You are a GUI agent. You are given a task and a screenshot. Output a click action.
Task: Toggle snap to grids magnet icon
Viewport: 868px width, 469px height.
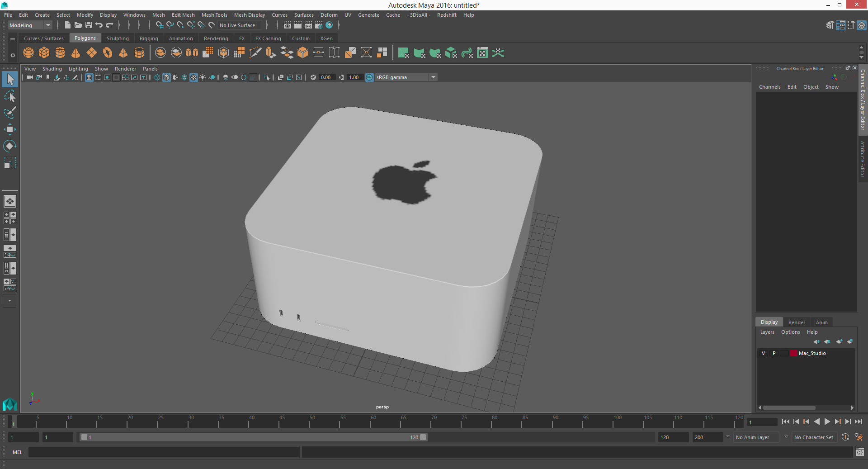coord(160,25)
